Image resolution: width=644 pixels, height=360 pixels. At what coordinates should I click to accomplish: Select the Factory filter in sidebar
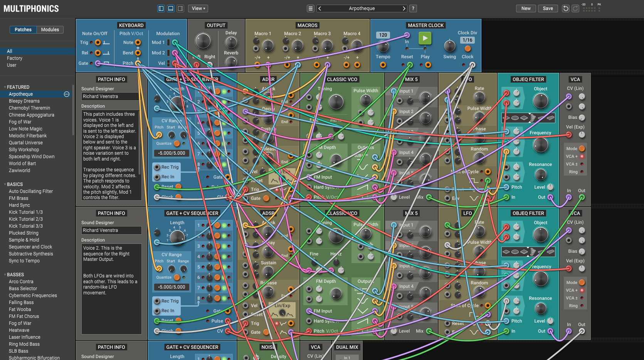[15, 58]
